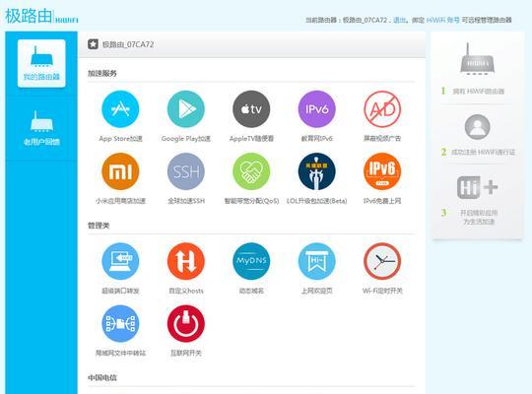This screenshot has width=532, height=394.
Task: Click star icon beside 极路由_07CA72
Action: (x=93, y=44)
